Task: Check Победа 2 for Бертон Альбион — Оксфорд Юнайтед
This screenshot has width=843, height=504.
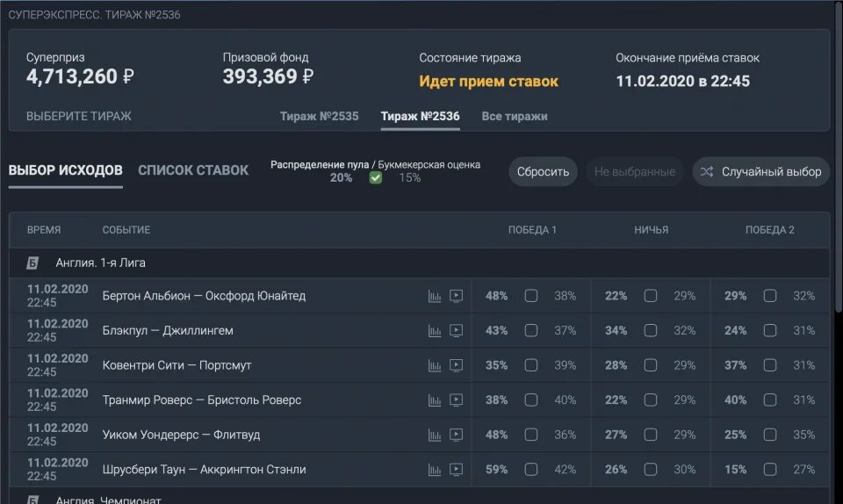Action: point(770,296)
